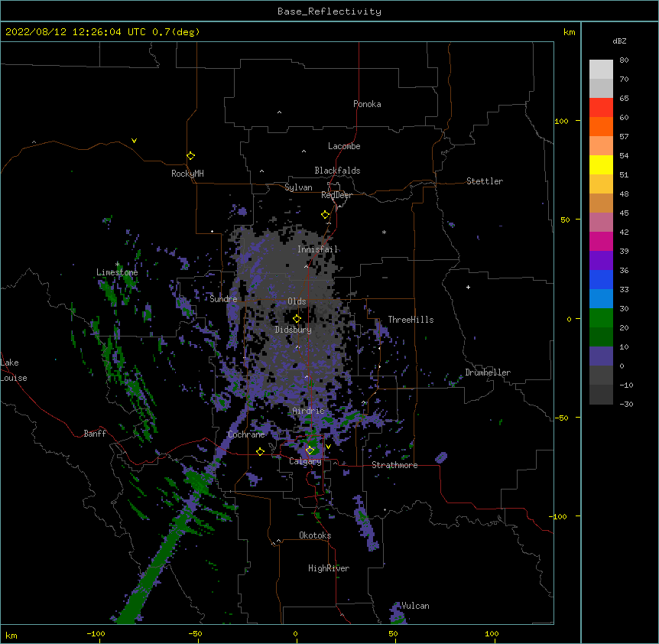Click the white plus marker south of Stettler

[x=468, y=287]
